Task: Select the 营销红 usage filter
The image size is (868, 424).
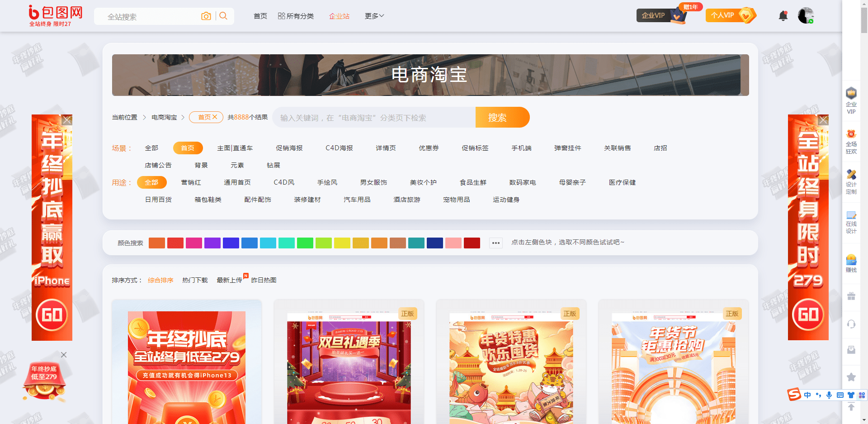Action: coord(191,182)
